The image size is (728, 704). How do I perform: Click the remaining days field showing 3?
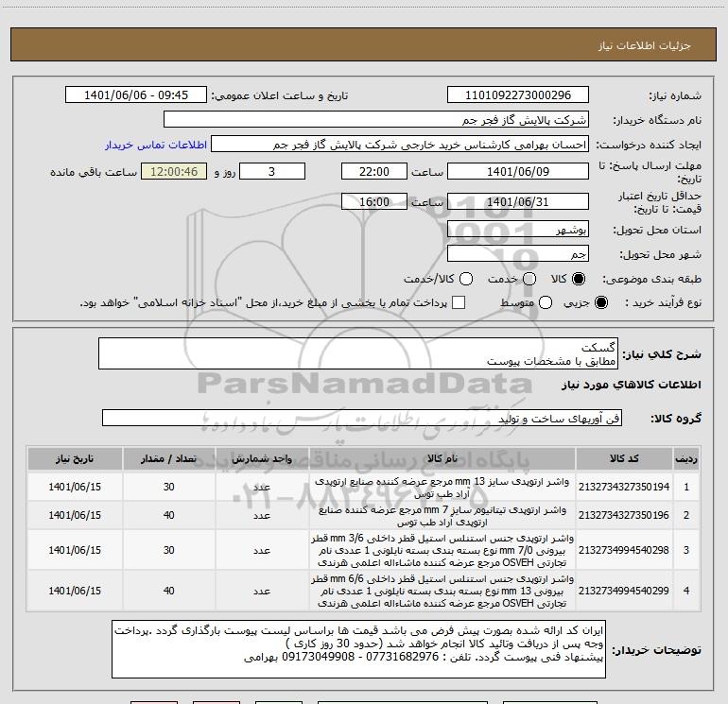coord(272,171)
